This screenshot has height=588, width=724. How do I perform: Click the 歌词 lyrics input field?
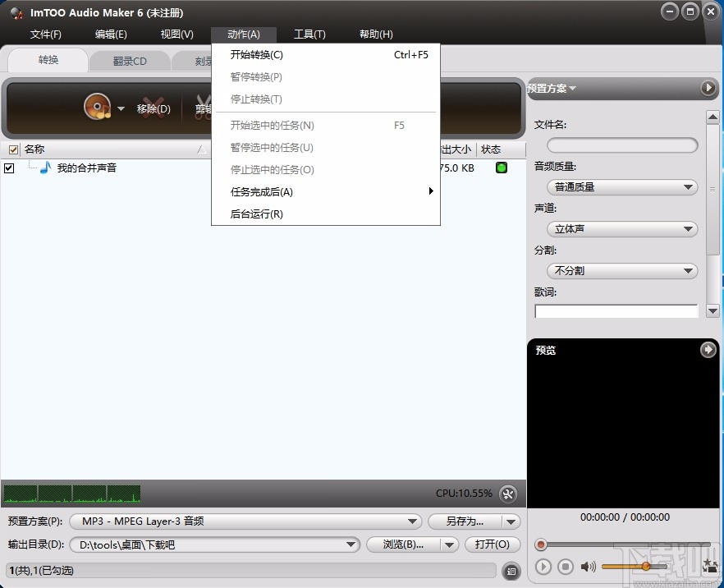(x=616, y=310)
